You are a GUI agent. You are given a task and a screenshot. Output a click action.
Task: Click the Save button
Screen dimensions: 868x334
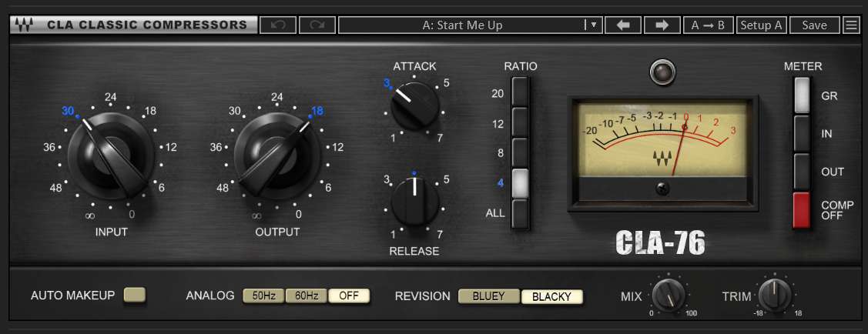814,25
